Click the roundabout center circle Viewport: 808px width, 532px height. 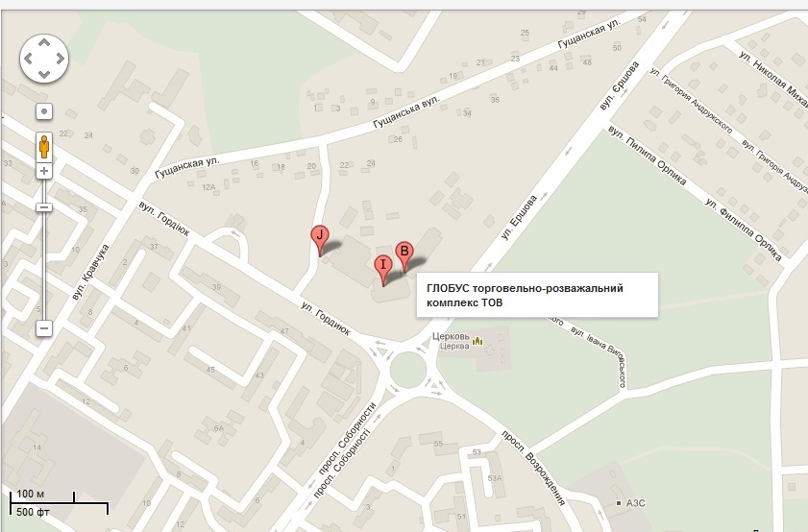pos(408,370)
